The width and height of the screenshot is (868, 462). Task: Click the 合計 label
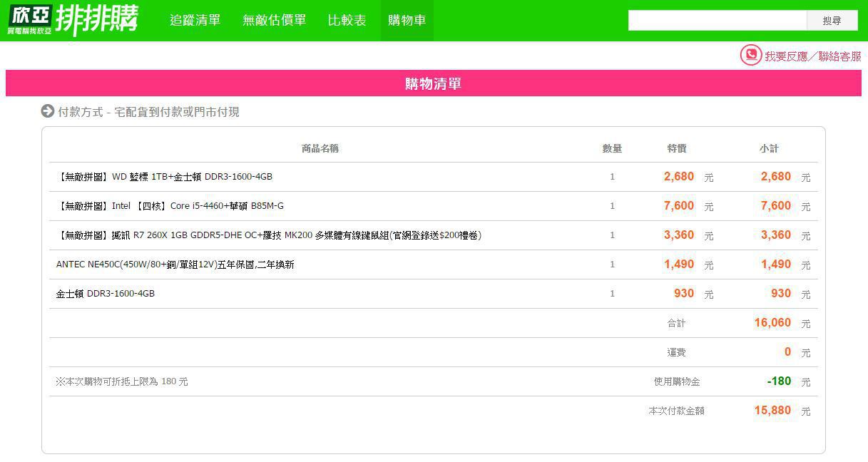[676, 323]
